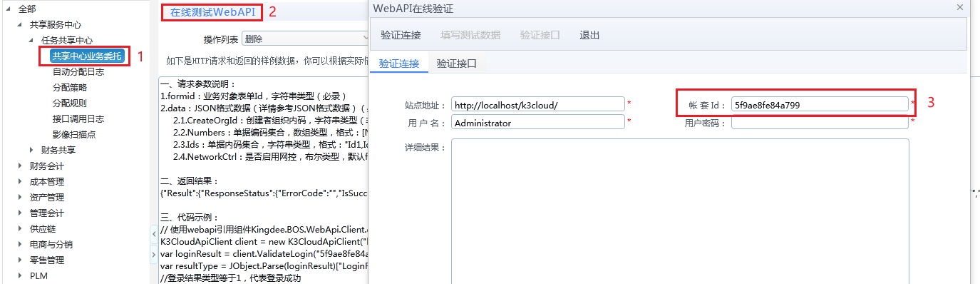This screenshot has width=980, height=284.
Task: Focus the 站点地址 input field
Action: pos(538,104)
